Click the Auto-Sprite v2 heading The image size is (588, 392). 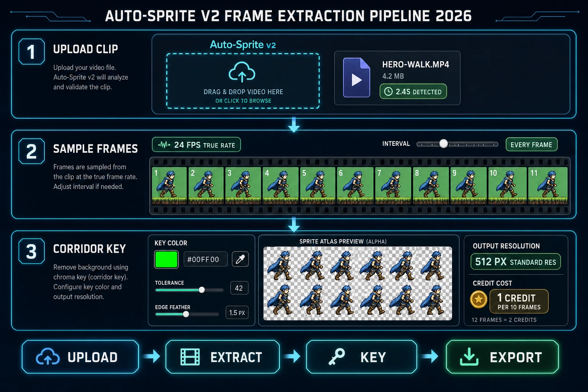pyautogui.click(x=243, y=45)
